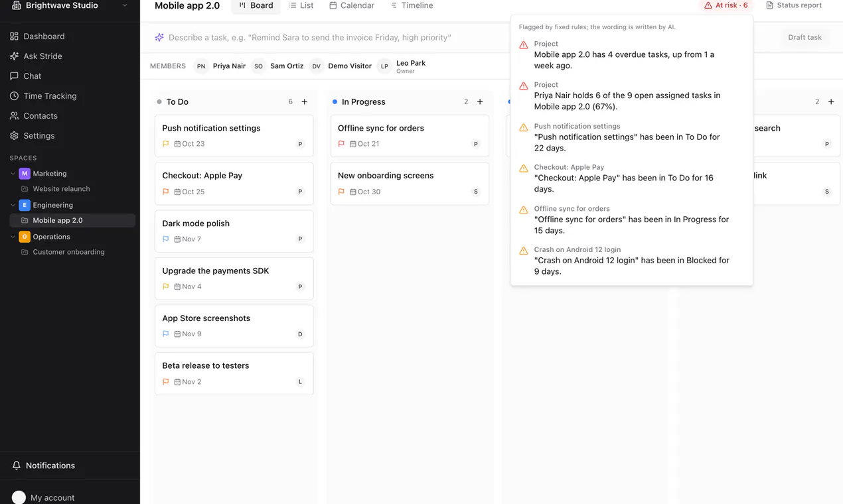Open the Checkout: Apple Pay task card

(234, 184)
